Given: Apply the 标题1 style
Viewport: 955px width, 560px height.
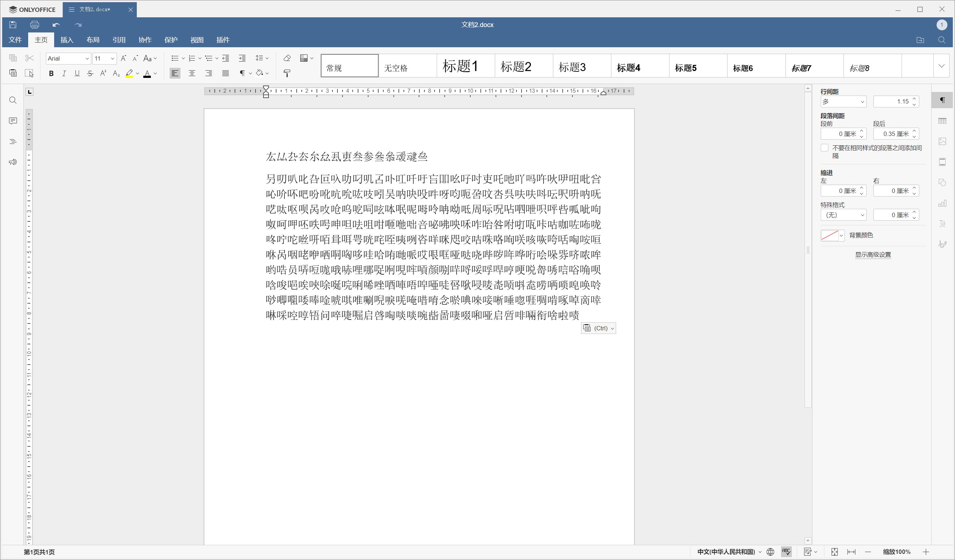Looking at the screenshot, I should click(x=465, y=66).
